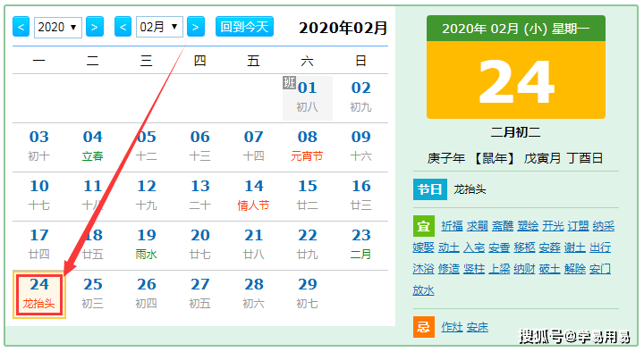Open the 入宅 link
Image resolution: width=644 pixels, height=352 pixels.
point(474,247)
